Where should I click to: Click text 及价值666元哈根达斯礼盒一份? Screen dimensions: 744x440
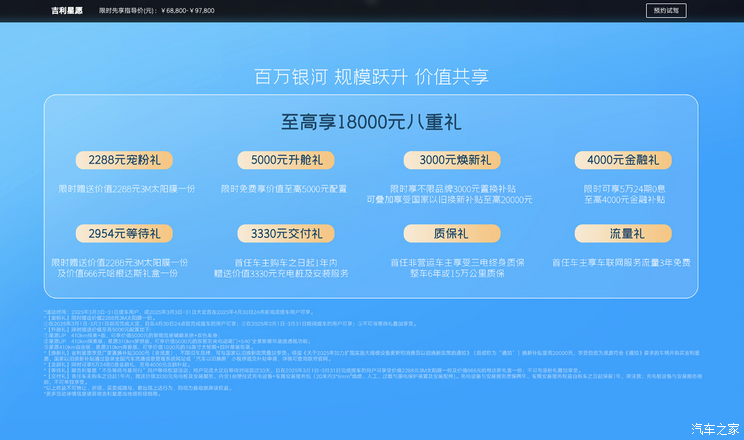(118, 273)
